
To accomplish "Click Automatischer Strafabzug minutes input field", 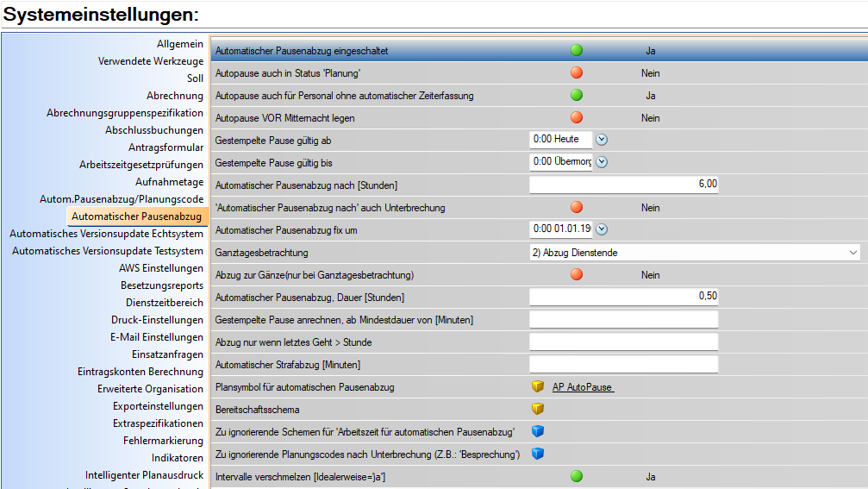I will [x=623, y=364].
